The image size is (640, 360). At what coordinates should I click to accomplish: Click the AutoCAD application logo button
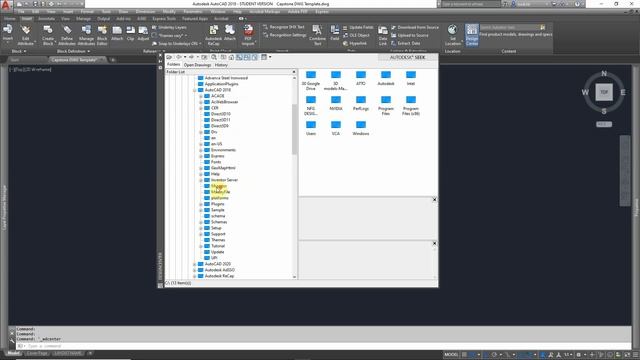(x=5, y=5)
